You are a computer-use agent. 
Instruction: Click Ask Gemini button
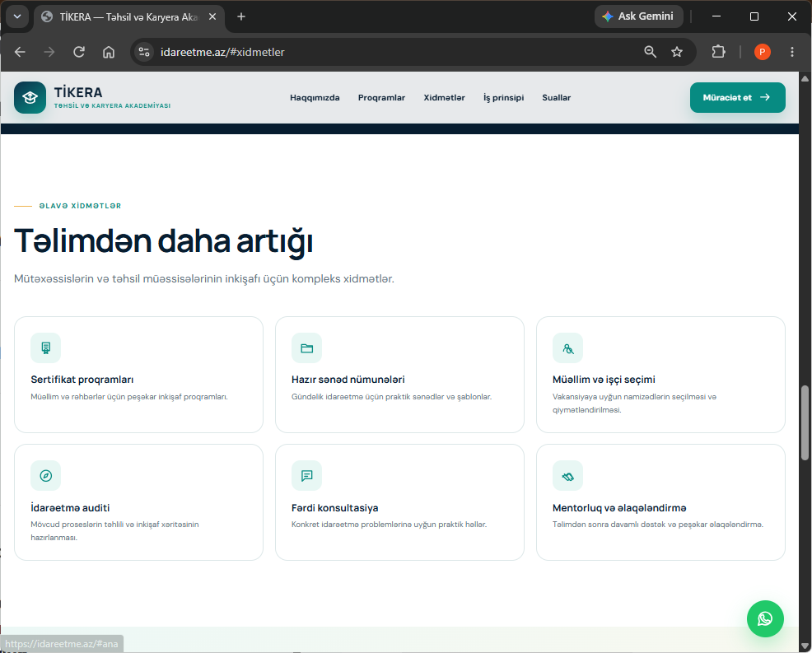tap(638, 16)
